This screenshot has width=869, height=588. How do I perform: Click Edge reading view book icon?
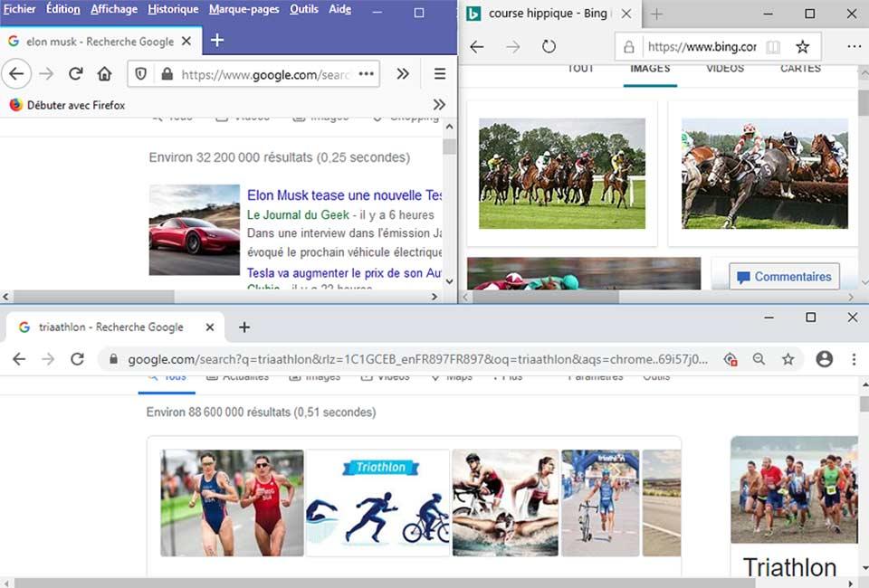click(772, 47)
